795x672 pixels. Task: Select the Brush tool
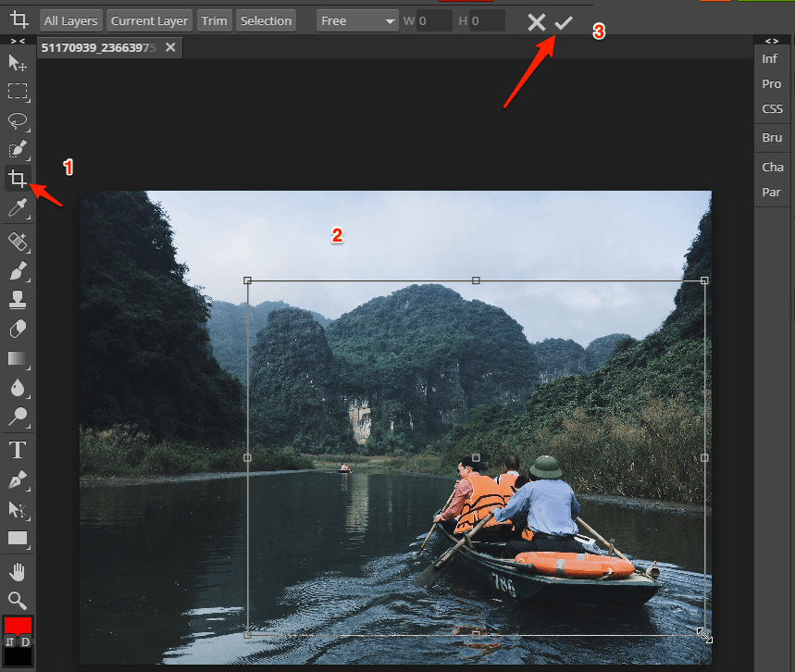18,268
